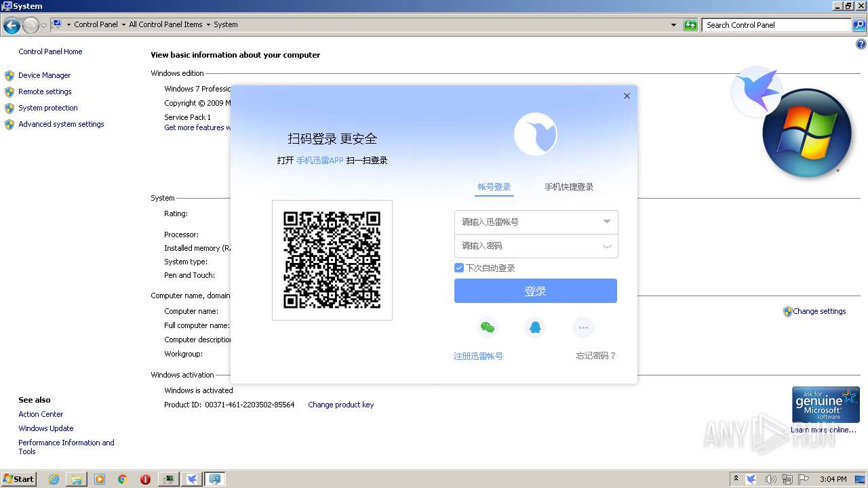Screen dimensions: 868x488
Task: Launch Google Chrome from taskbar
Action: (x=122, y=479)
